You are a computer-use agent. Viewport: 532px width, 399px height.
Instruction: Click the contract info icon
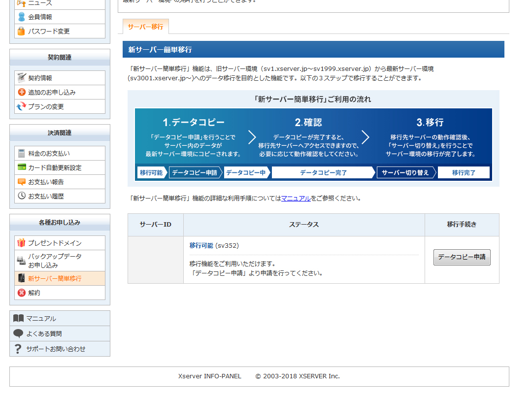click(21, 78)
